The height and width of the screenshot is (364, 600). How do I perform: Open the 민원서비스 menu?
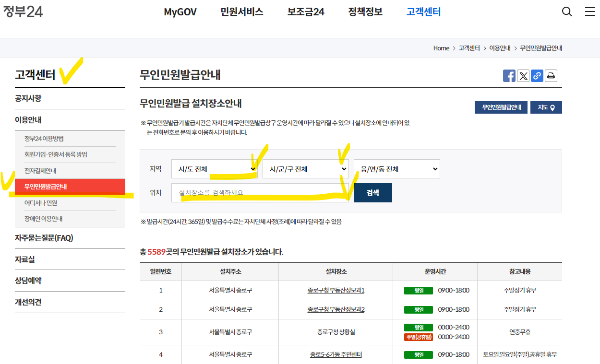pyautogui.click(x=241, y=12)
